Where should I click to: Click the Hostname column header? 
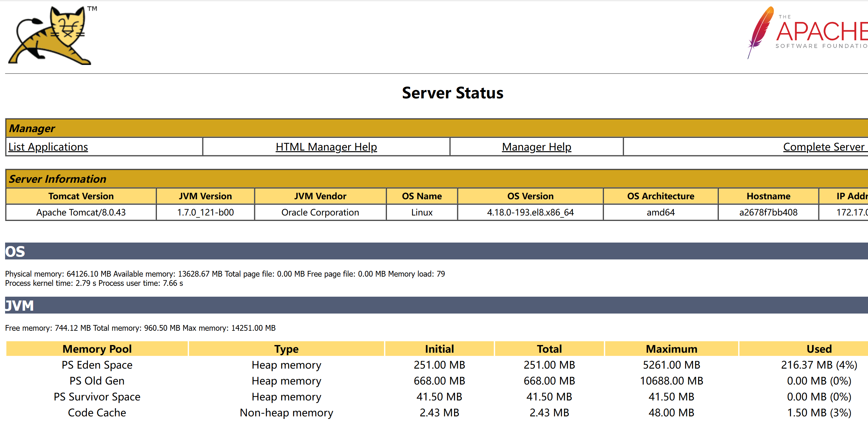tap(768, 196)
